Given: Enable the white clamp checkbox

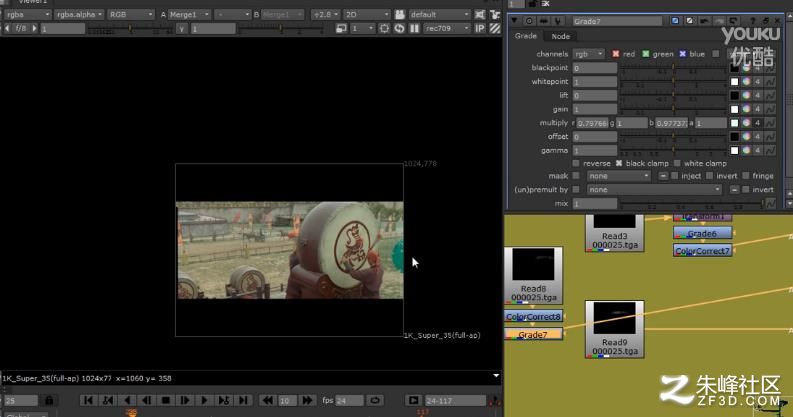Looking at the screenshot, I should 677,163.
